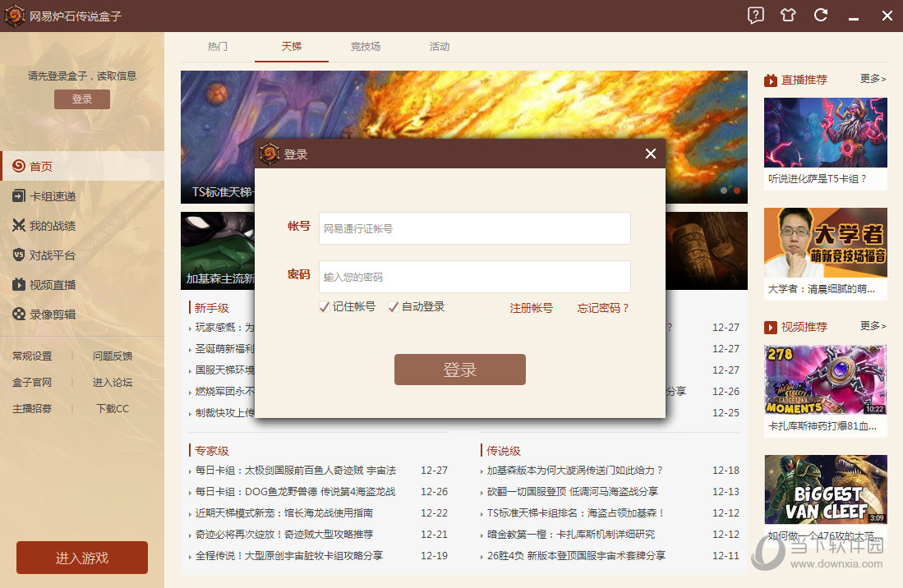Screen dimensions: 903x588
Task: Disable the 自动登录 auto-login checkbox
Action: coord(392,305)
